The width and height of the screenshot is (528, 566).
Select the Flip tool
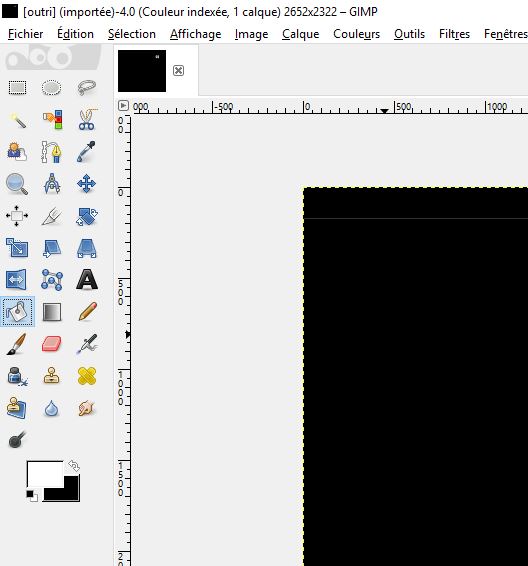coord(17,280)
